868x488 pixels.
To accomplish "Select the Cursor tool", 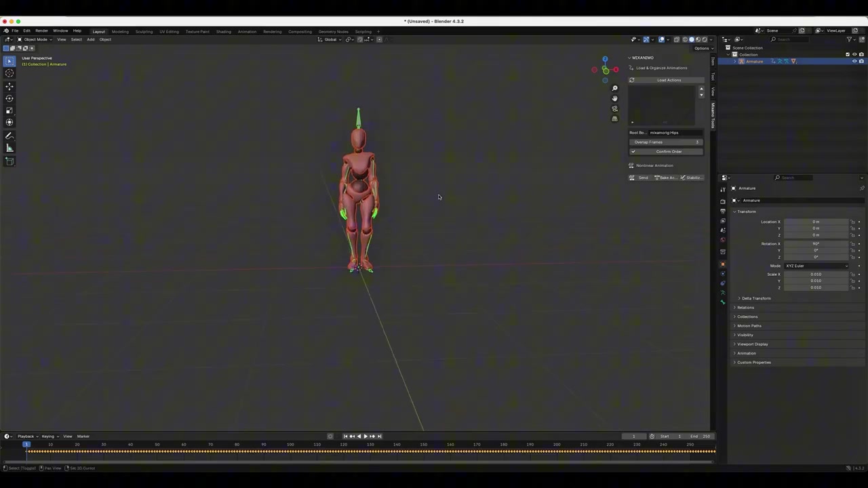I will [x=9, y=73].
